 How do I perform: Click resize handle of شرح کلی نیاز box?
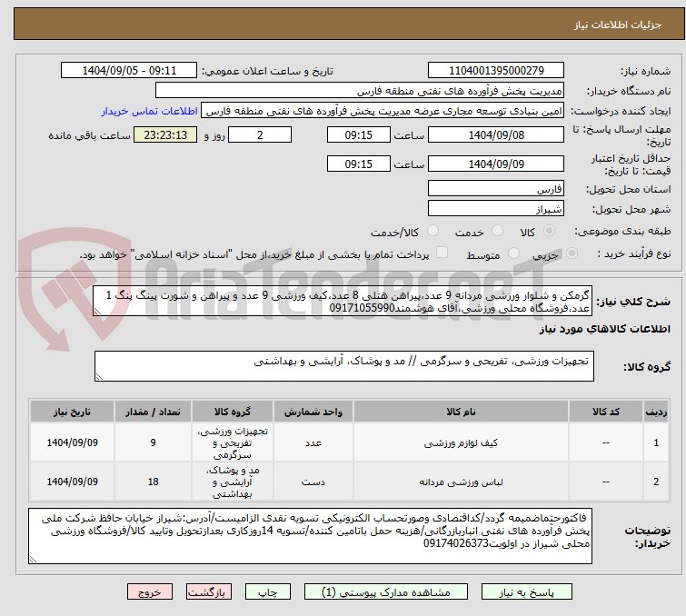97,312
